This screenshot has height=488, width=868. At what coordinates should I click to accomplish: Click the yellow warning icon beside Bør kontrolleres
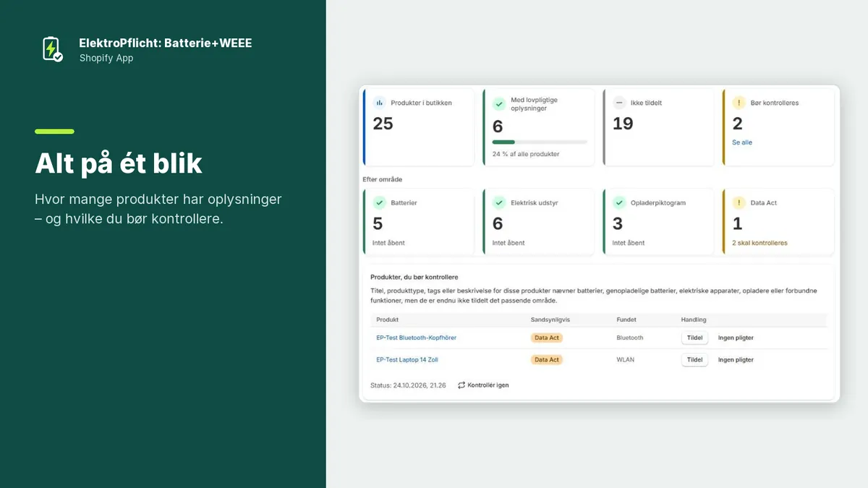[x=739, y=103]
